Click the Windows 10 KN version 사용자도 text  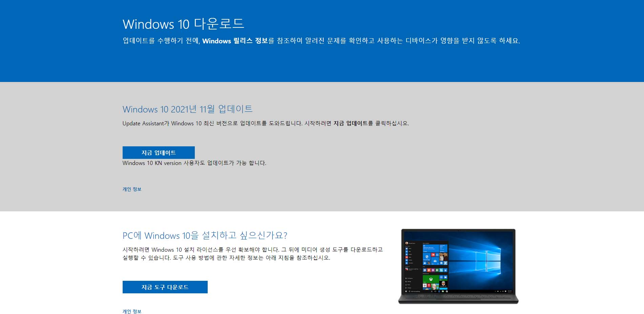(194, 163)
